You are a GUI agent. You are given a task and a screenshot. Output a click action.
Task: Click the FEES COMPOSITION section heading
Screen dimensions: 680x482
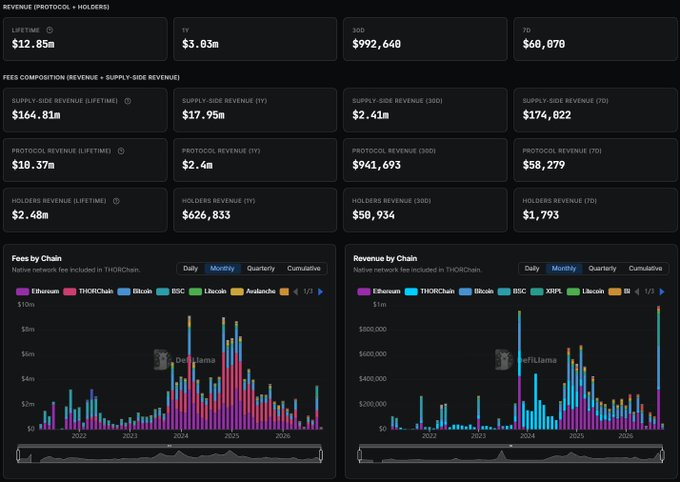(91, 77)
